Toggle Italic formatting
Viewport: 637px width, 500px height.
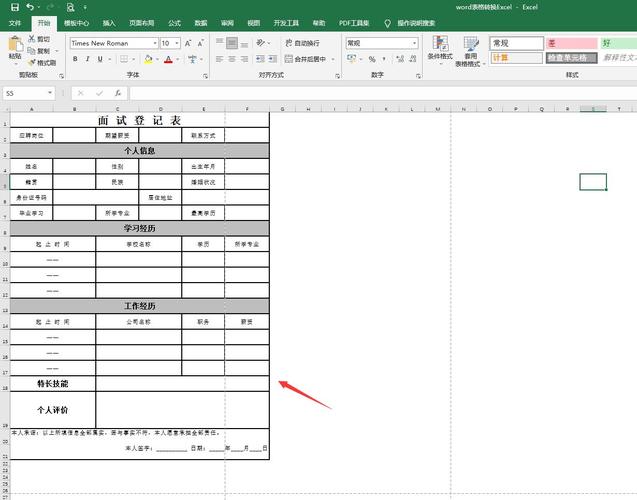coord(88,59)
